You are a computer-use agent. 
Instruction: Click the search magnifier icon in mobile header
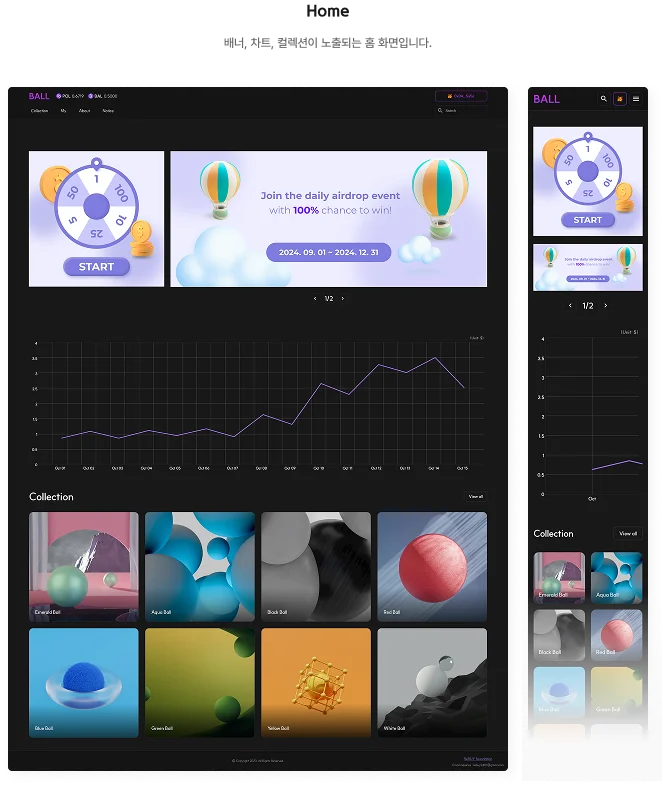pos(603,99)
